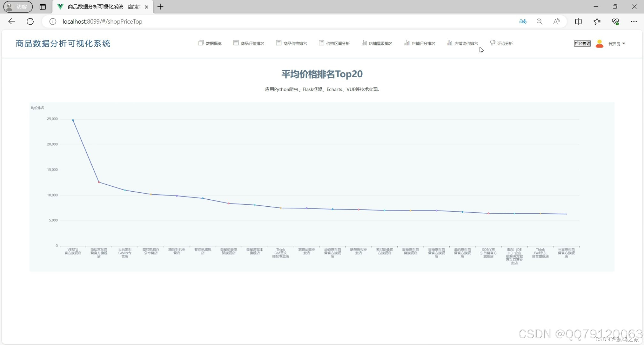644x345 pixels.
Task: Expand the 管理员 dropdown
Action: point(617,44)
